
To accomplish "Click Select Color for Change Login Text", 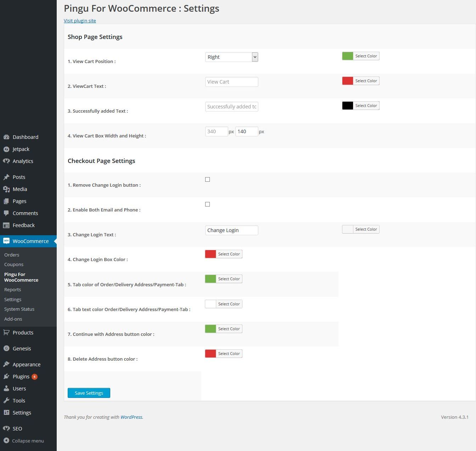I will click(x=366, y=229).
